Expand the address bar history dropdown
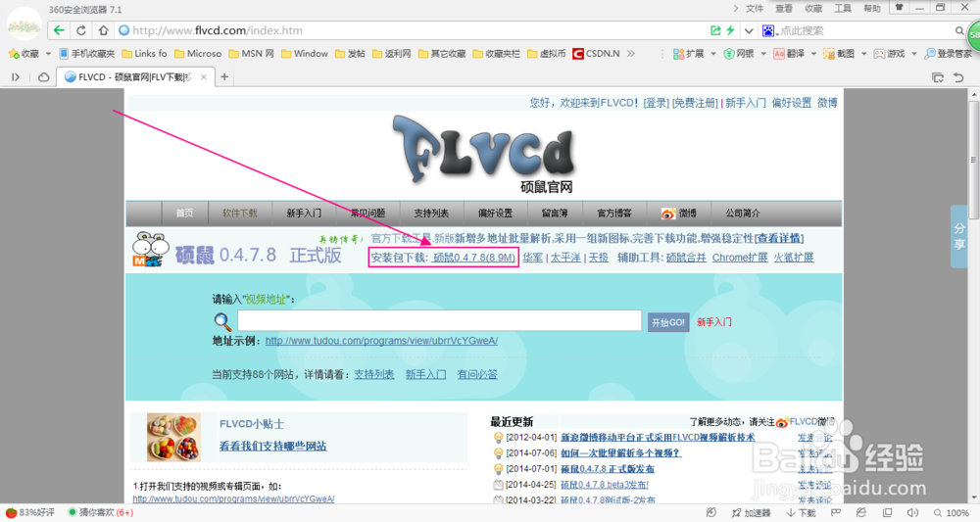Viewport: 980px width, 522px height. pos(748,30)
